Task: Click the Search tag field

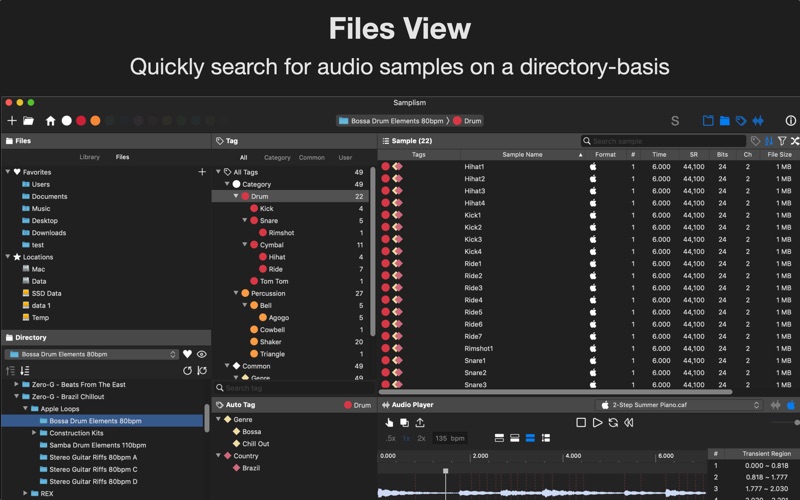Action: pos(294,388)
